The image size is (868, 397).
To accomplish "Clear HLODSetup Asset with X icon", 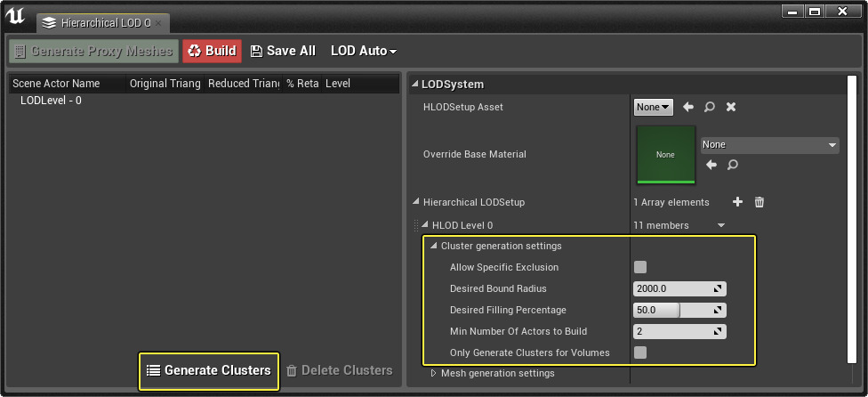I will pos(731,107).
